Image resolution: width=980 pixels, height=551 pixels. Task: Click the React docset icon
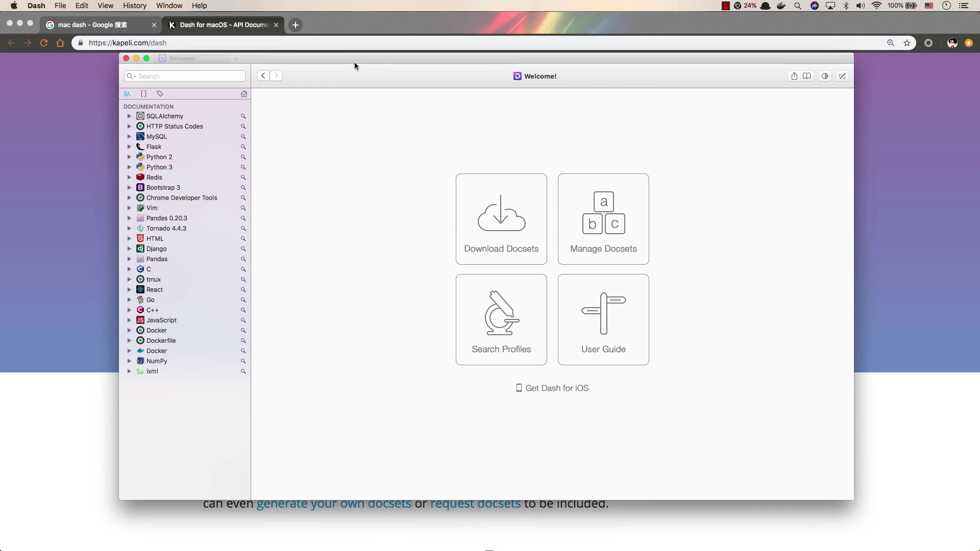click(140, 290)
